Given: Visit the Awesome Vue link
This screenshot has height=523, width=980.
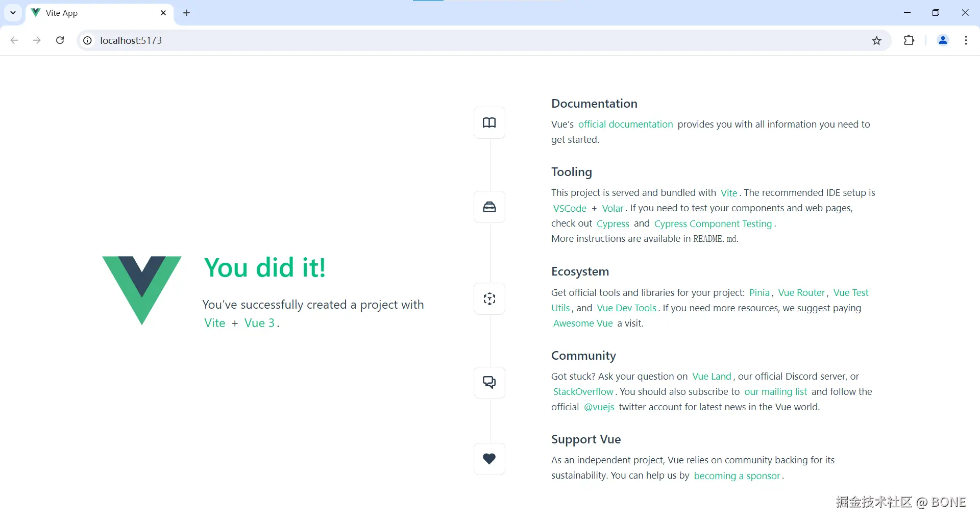Looking at the screenshot, I should [x=583, y=323].
